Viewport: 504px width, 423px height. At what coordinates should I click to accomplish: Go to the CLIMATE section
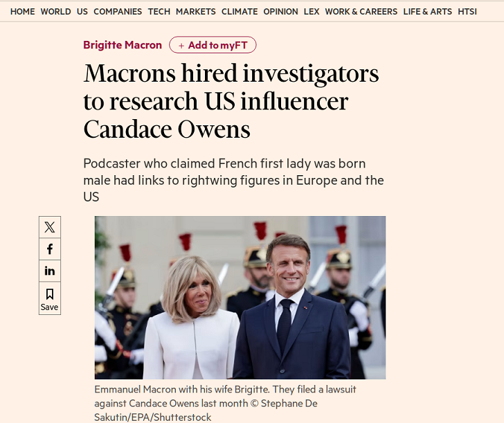point(240,12)
